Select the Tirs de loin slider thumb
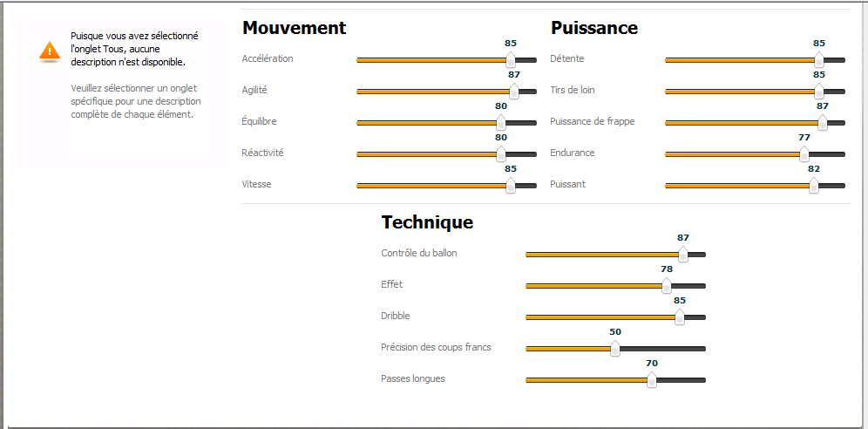The width and height of the screenshot is (868, 429). point(818,91)
